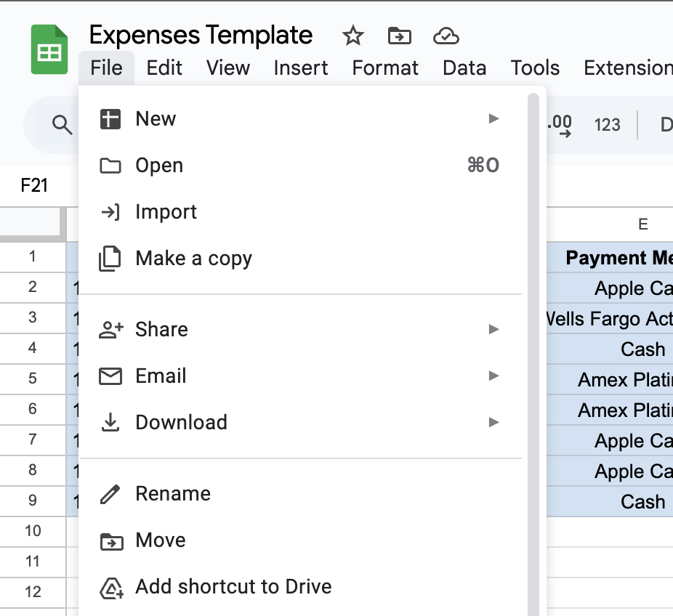
Task: Open the Data menu
Action: coord(464,68)
